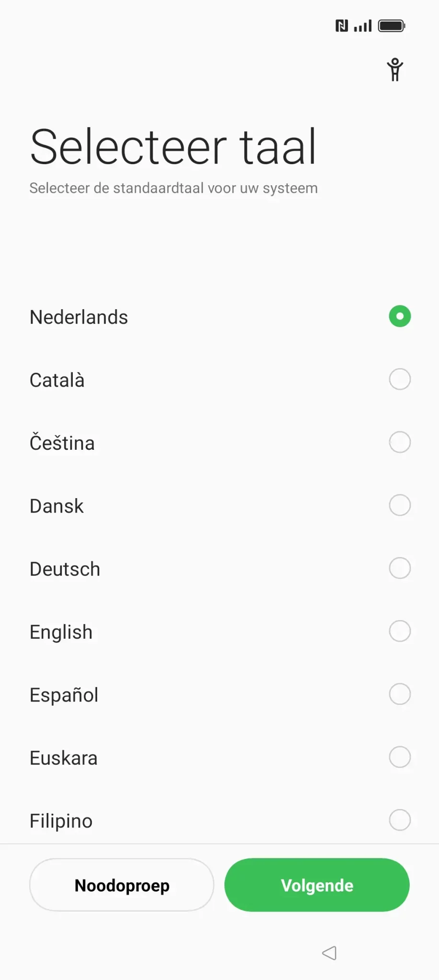Tap the Español language label

(64, 695)
